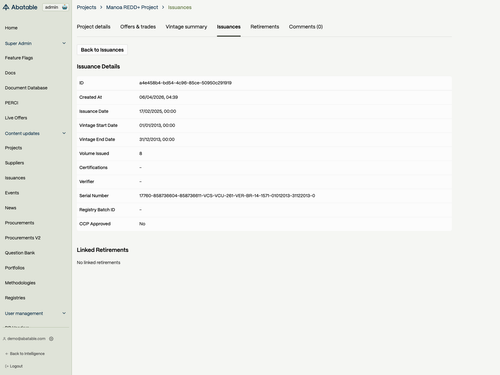The image size is (500, 375).
Task: Click the Abatable logo icon
Action: 6,7
